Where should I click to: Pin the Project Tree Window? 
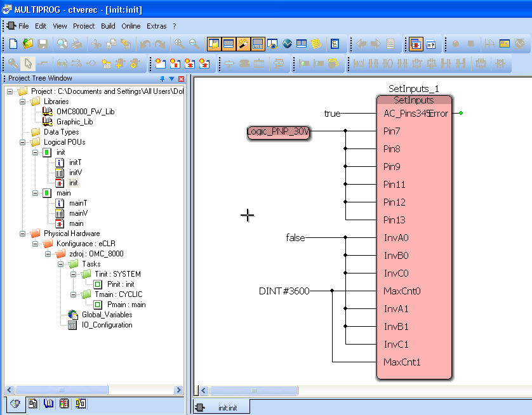coord(162,79)
